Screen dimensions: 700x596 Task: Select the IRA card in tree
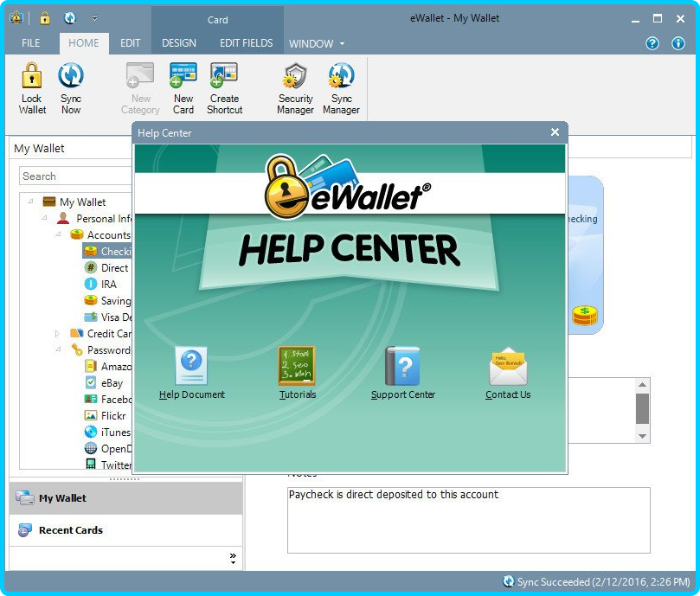click(101, 284)
